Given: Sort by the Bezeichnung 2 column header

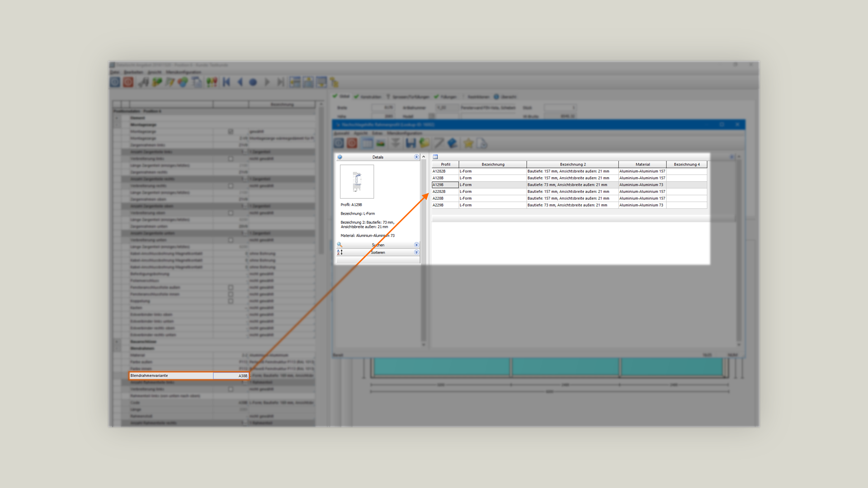Looking at the screenshot, I should pos(573,164).
